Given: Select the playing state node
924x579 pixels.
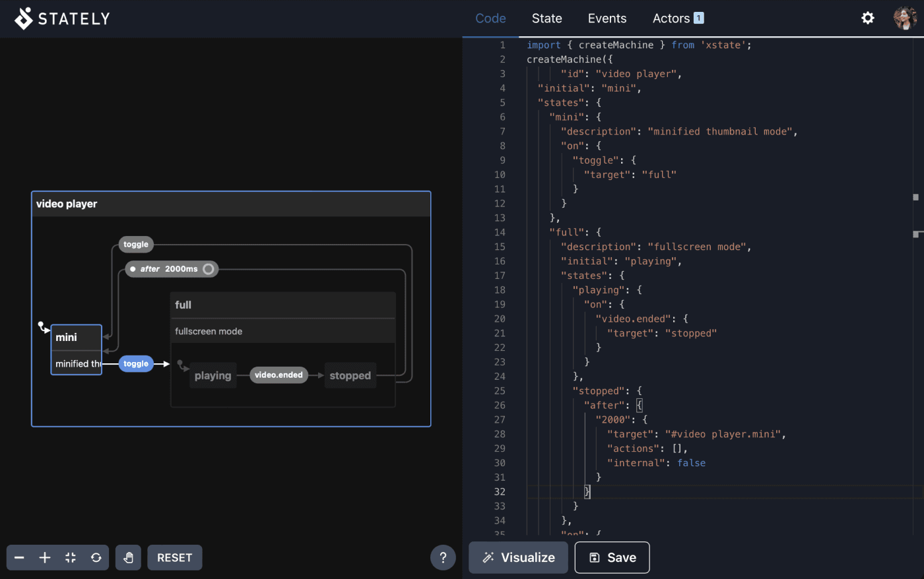Looking at the screenshot, I should pos(213,375).
